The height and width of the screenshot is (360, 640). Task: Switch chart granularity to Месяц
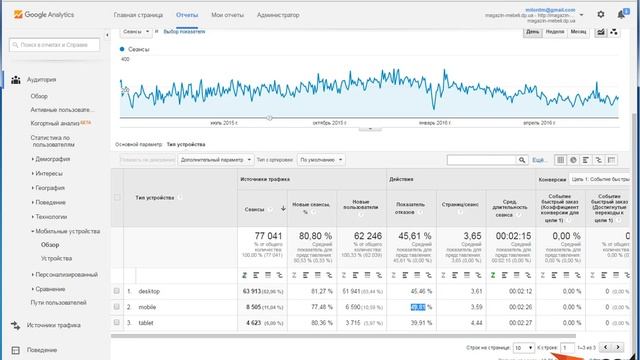(578, 32)
